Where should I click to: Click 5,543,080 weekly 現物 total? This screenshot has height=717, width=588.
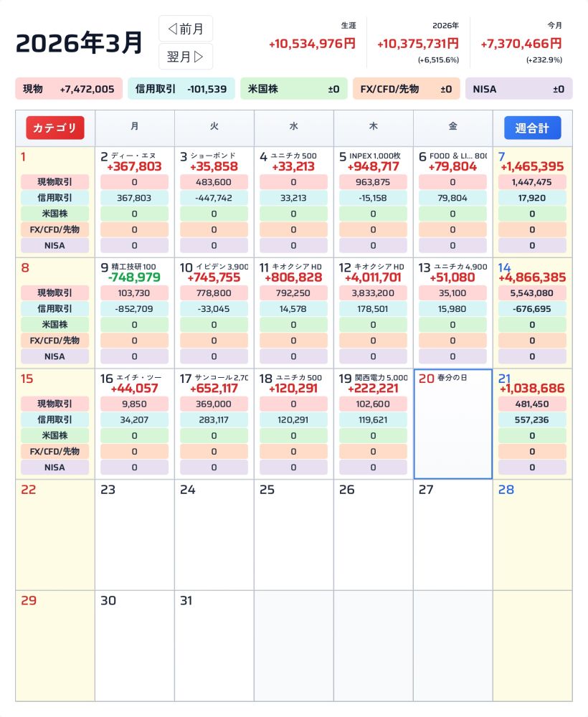point(532,293)
